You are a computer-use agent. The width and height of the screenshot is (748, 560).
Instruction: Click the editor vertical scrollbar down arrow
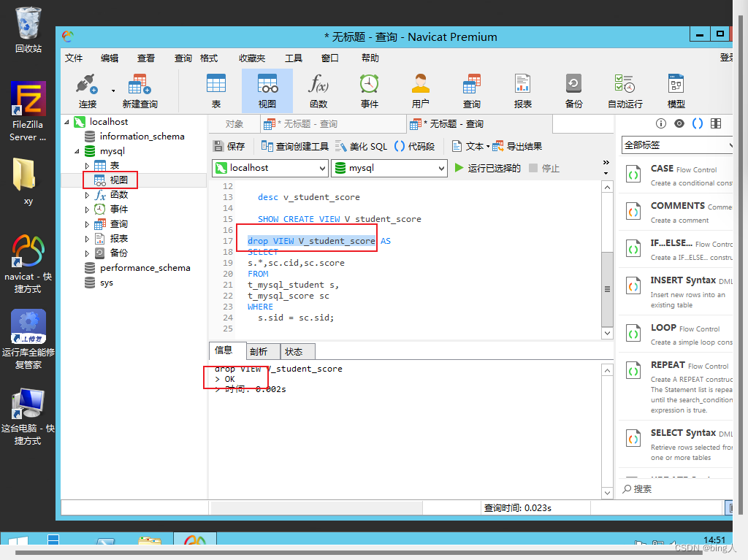[x=607, y=333]
